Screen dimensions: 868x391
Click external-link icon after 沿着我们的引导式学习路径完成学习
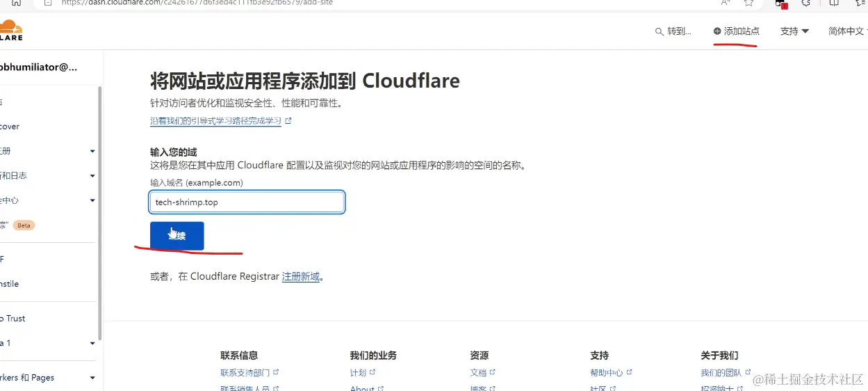tap(288, 121)
